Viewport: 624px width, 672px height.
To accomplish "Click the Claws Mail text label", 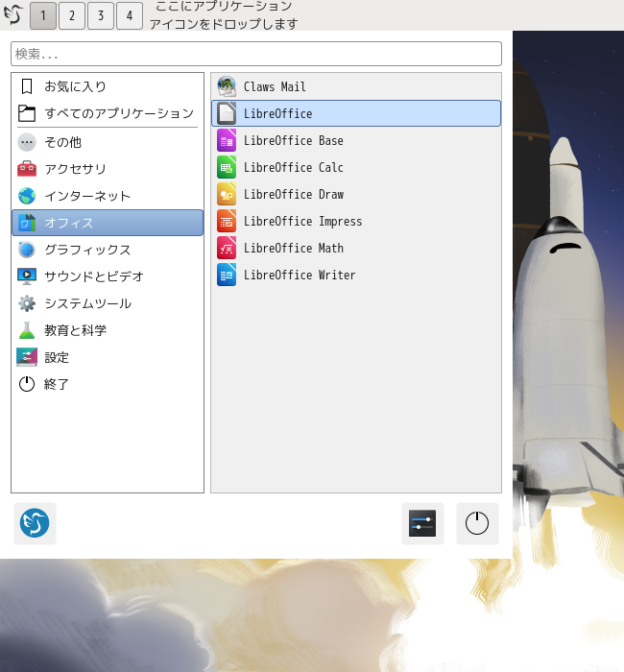I will point(275,87).
